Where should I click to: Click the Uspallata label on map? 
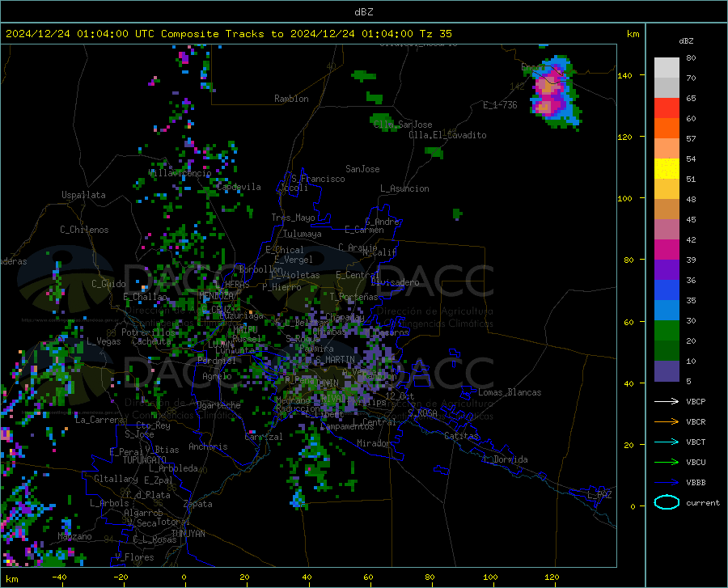pyautogui.click(x=83, y=195)
